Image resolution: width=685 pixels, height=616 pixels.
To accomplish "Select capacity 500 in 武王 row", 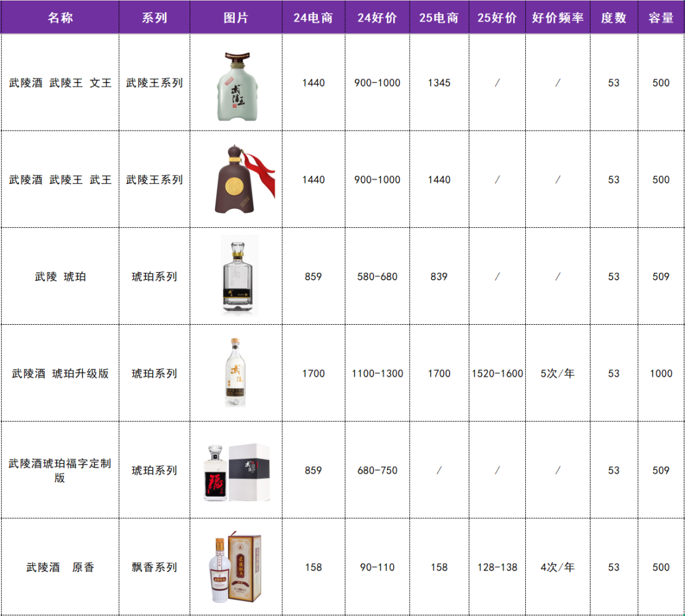I will pyautogui.click(x=661, y=180).
